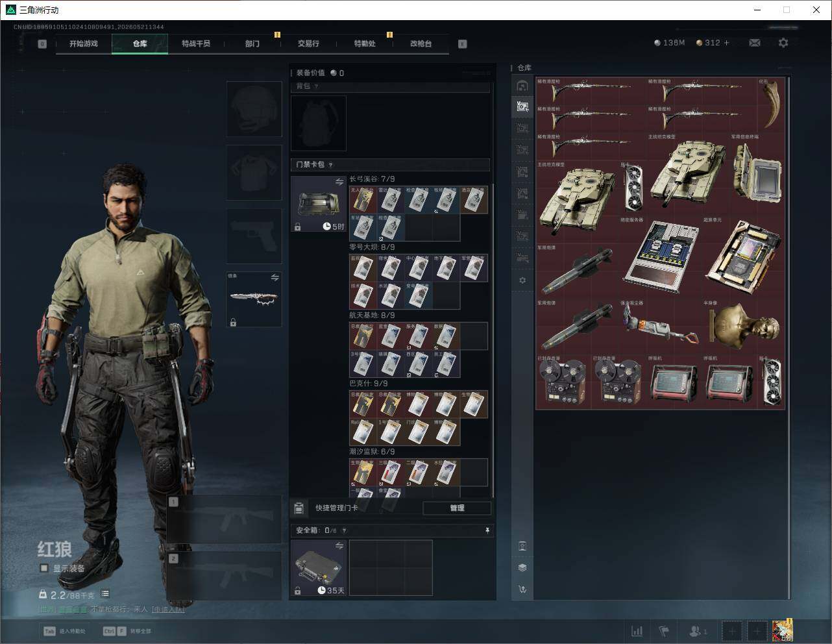
Task: Click the 申请入队 link in chat
Action: 168,610
